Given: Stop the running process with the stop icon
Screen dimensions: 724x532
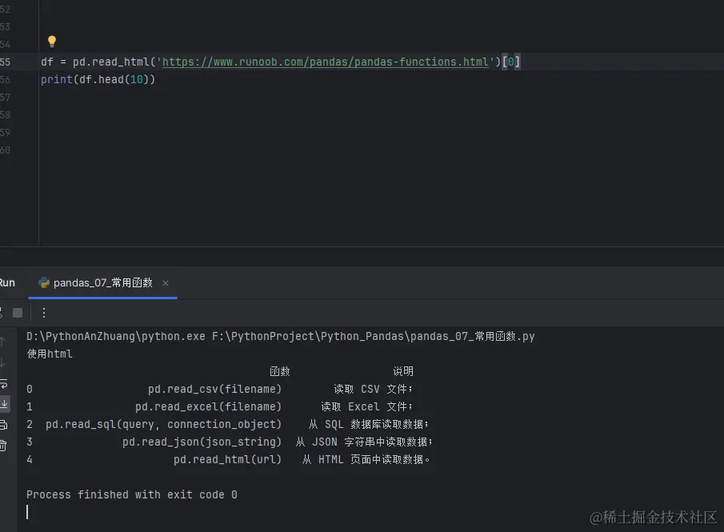Looking at the screenshot, I should coord(17,313).
